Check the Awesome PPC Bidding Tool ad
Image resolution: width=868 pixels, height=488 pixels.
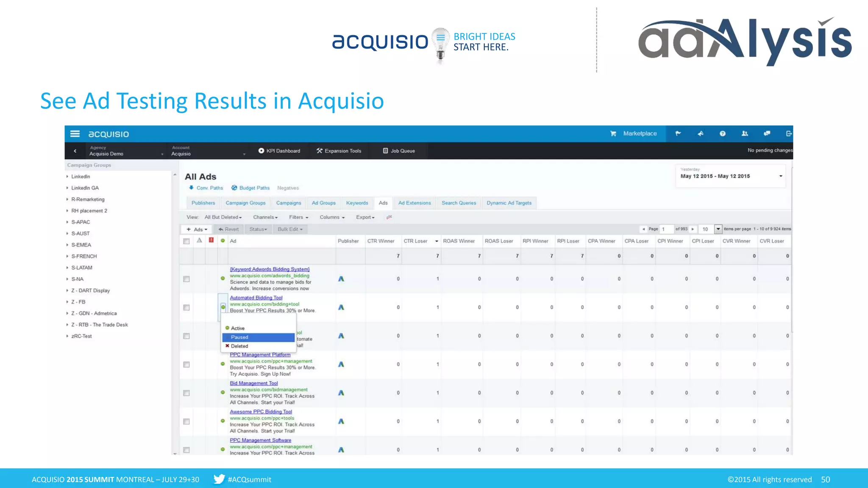[186, 421]
